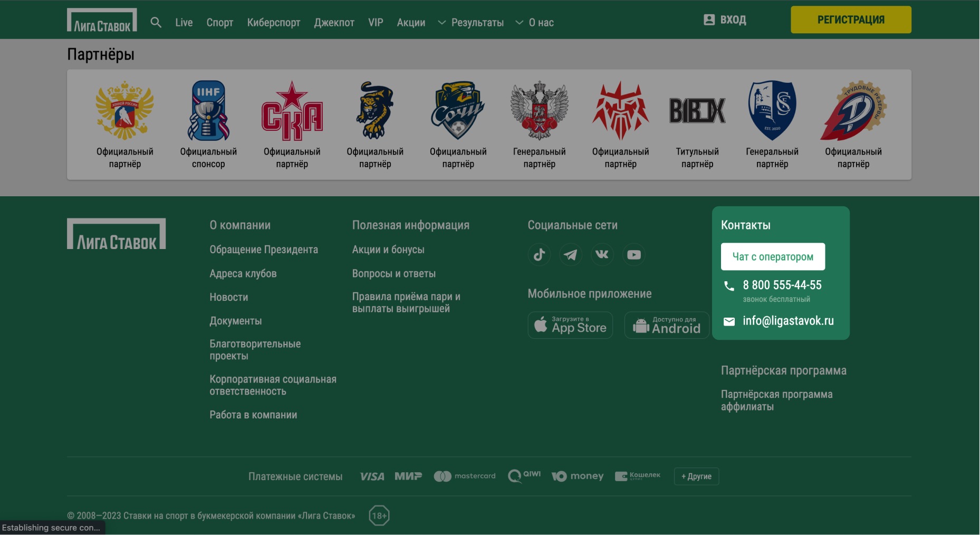This screenshot has width=980, height=535.
Task: Click the Liga Stavok header logo
Action: point(102,20)
